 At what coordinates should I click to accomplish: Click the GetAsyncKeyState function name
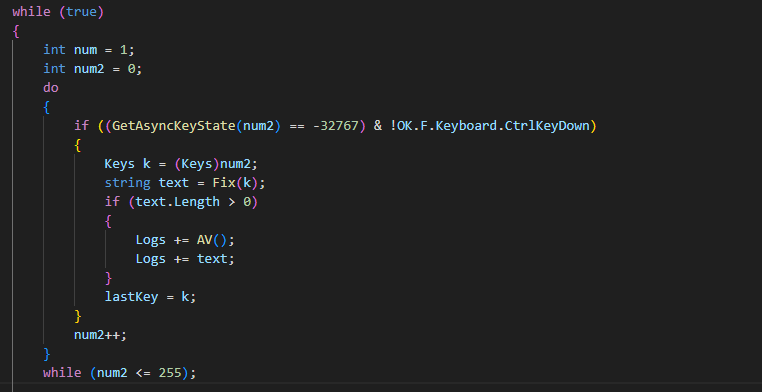tap(173, 126)
